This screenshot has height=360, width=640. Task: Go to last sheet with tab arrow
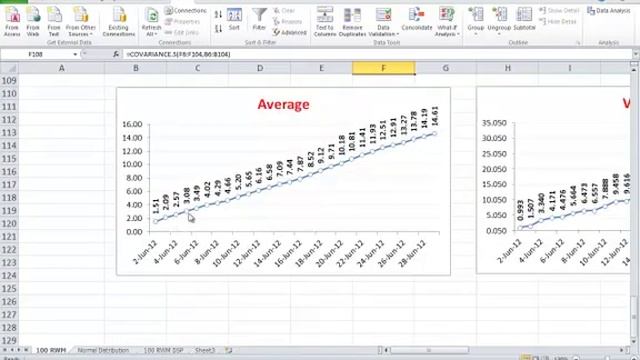[26, 350]
